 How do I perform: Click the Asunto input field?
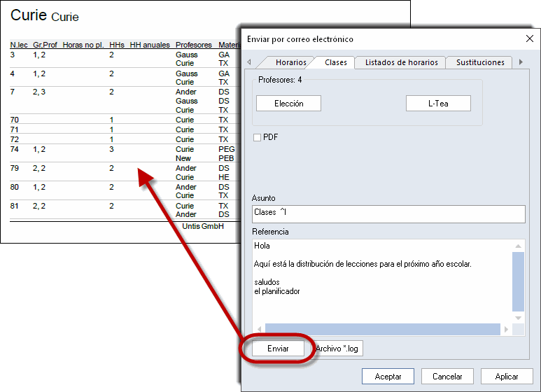click(x=388, y=214)
